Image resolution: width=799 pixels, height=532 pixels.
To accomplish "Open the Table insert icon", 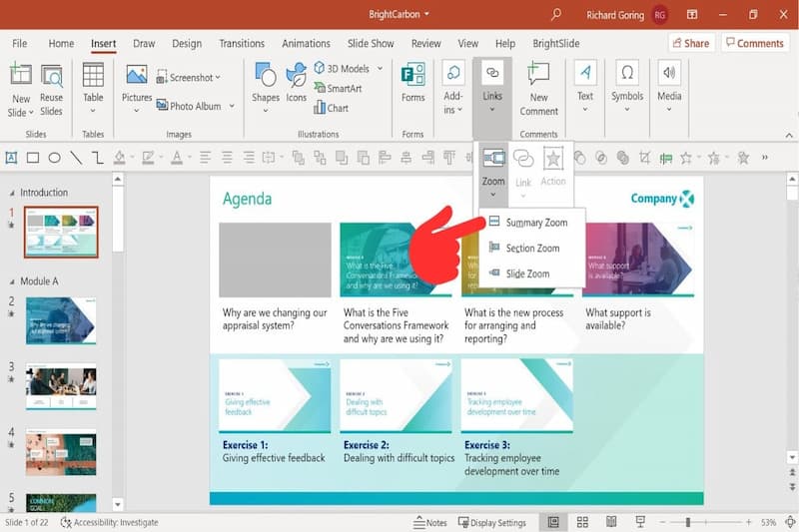I will pos(93,76).
